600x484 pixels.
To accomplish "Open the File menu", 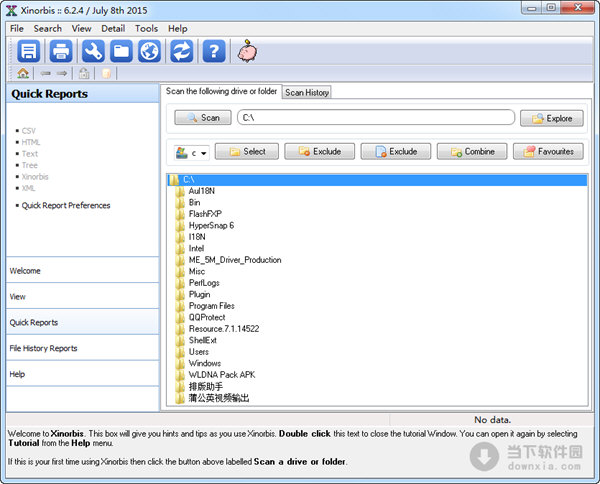I will pyautogui.click(x=17, y=29).
